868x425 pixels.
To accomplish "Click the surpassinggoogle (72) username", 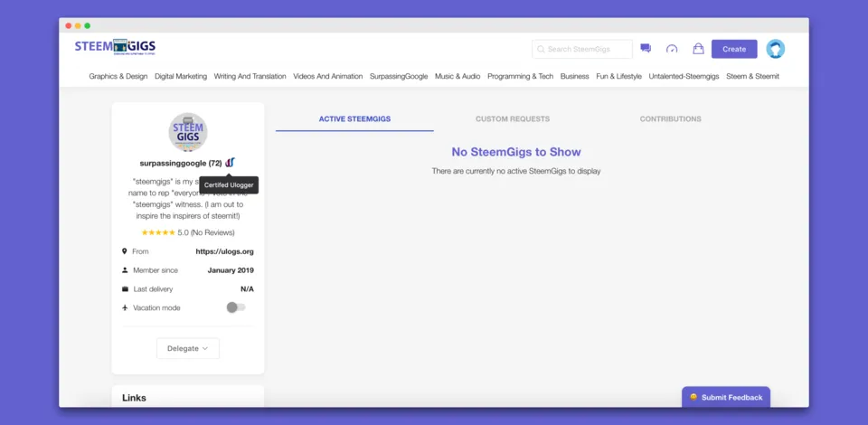I will point(181,164).
